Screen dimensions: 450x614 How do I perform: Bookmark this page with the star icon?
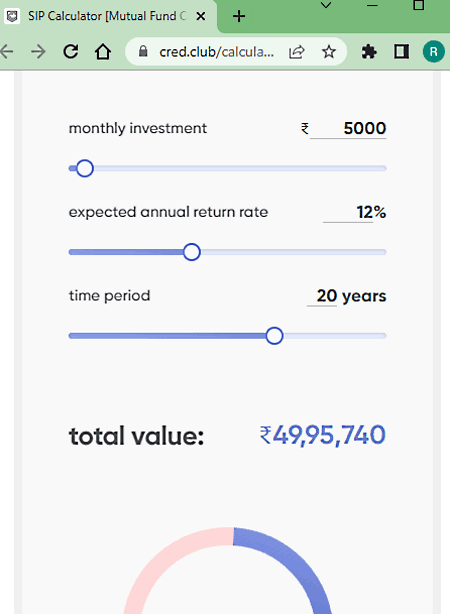pyautogui.click(x=329, y=51)
